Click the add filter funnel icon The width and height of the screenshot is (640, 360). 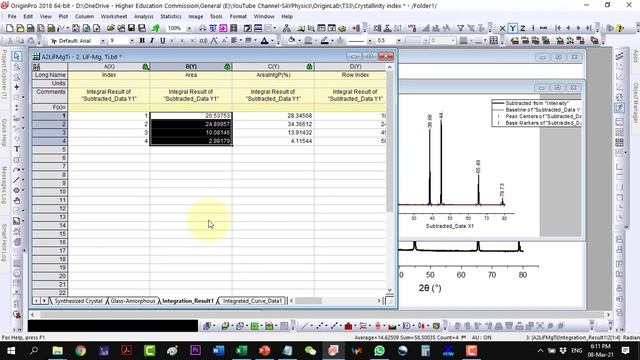pos(460,28)
